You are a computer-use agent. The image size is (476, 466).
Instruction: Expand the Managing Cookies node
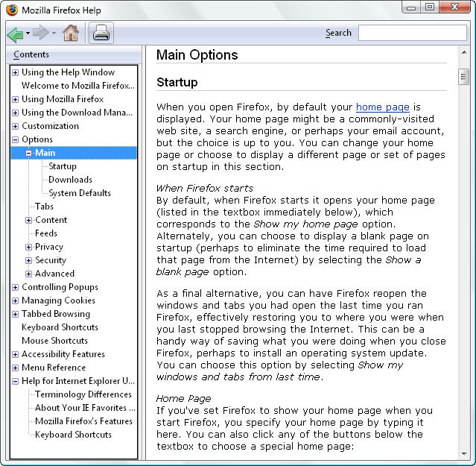point(15,300)
